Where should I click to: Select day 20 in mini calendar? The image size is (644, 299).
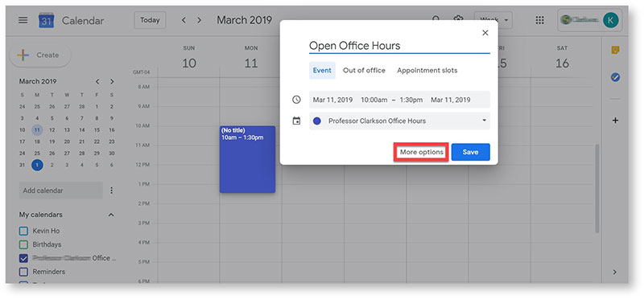(x=82, y=141)
